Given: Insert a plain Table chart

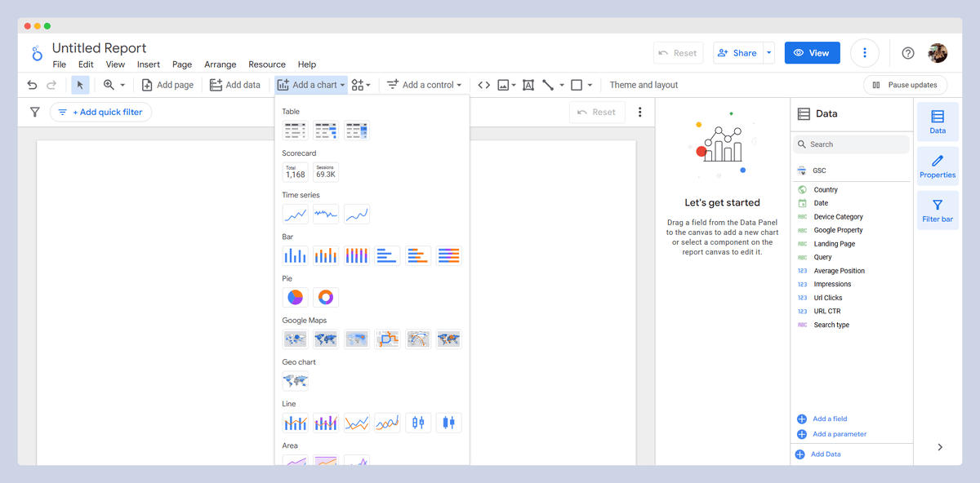Looking at the screenshot, I should click(x=295, y=131).
